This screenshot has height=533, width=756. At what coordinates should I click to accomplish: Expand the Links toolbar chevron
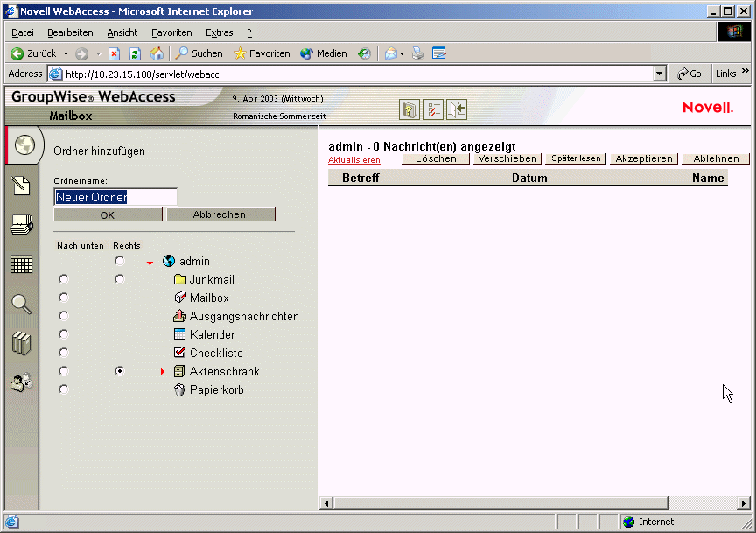[x=745, y=71]
